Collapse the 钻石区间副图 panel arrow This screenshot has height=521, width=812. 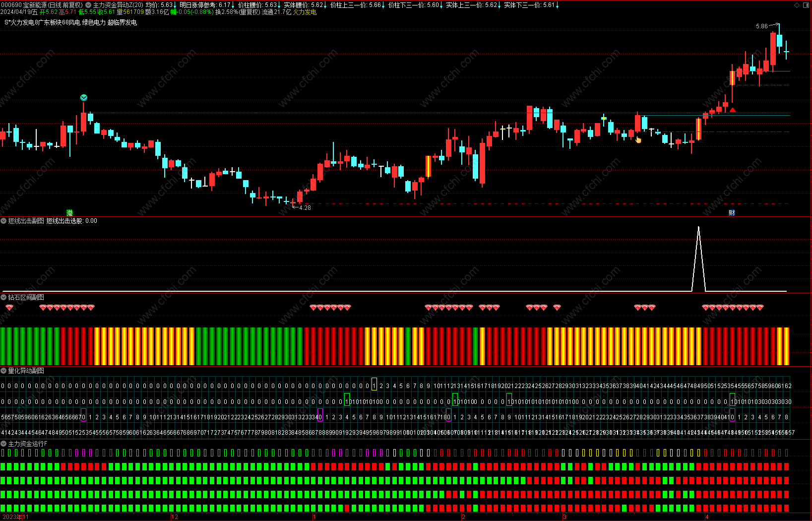tap(3, 297)
